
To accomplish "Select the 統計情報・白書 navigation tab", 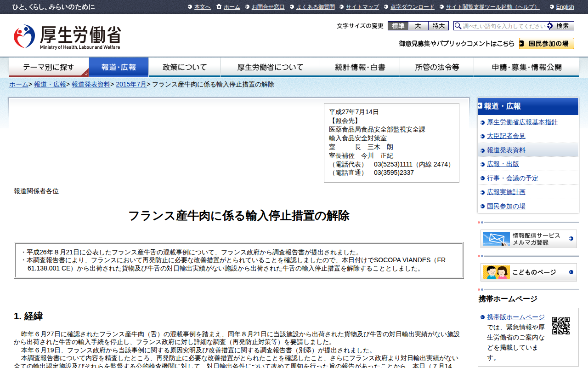I will click(x=360, y=67).
